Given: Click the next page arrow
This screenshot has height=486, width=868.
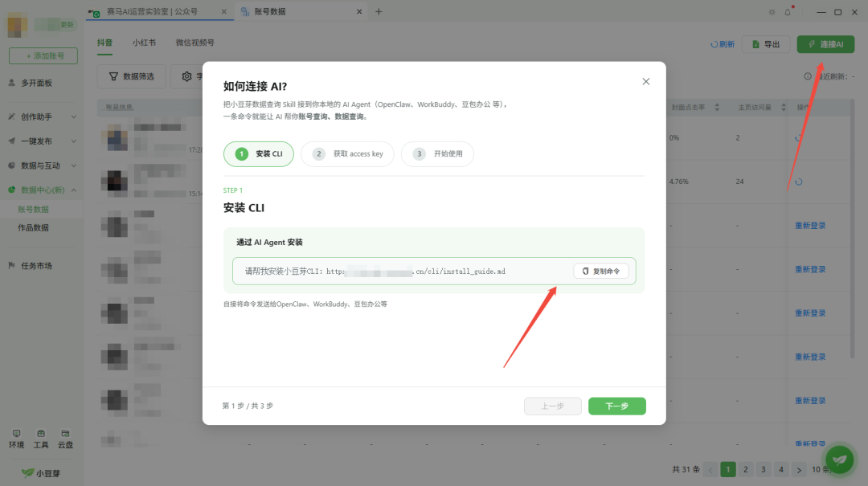Looking at the screenshot, I should (799, 469).
